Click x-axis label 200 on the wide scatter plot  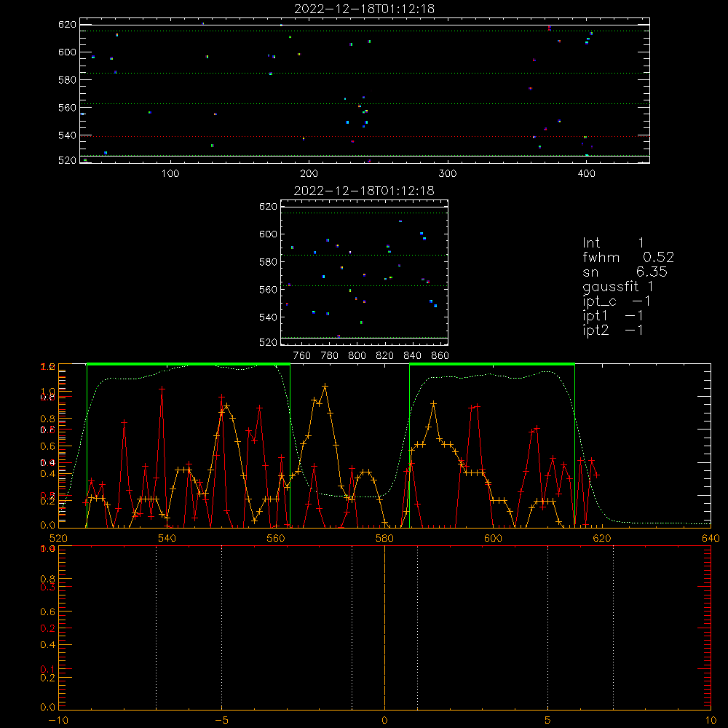click(x=309, y=174)
